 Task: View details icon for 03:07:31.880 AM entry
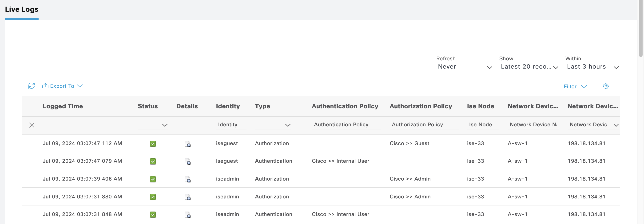(x=188, y=197)
